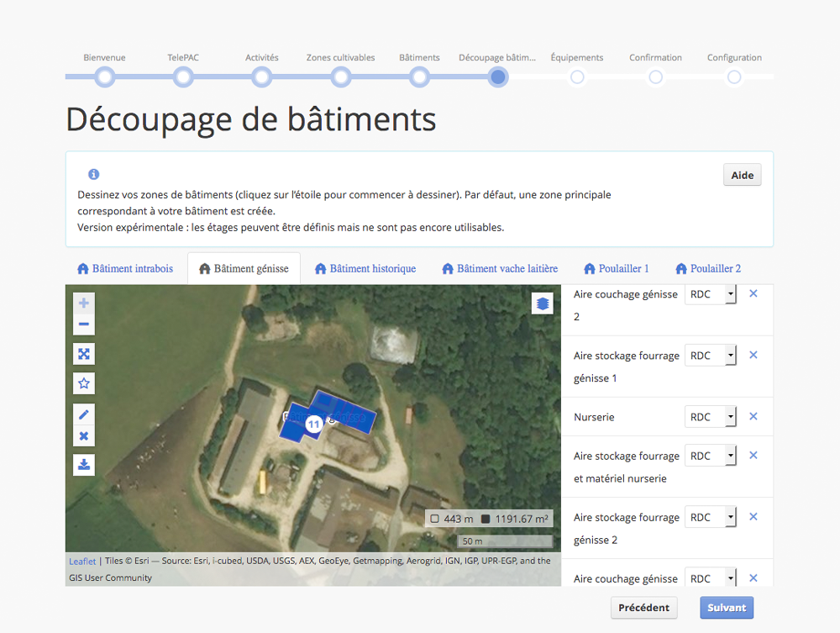
Task: Open the Bâtiment vache laitière tab
Action: (500, 268)
